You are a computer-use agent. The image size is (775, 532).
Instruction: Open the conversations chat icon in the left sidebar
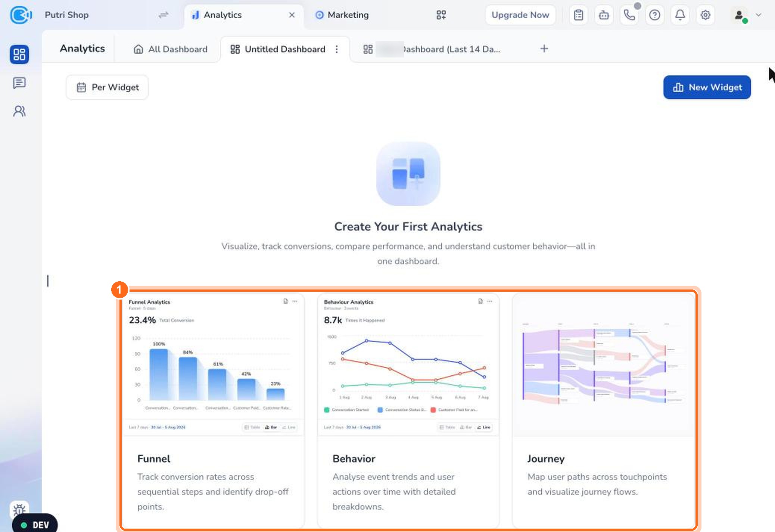click(x=19, y=83)
